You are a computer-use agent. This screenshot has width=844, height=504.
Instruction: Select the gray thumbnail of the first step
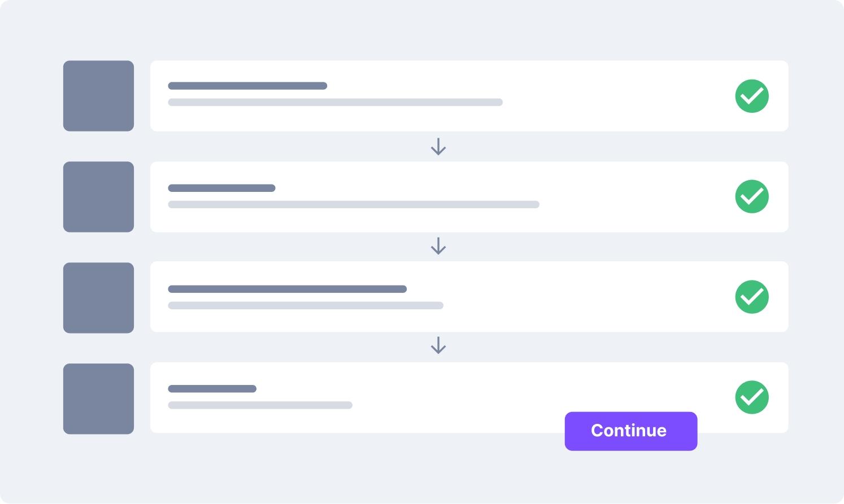click(98, 96)
